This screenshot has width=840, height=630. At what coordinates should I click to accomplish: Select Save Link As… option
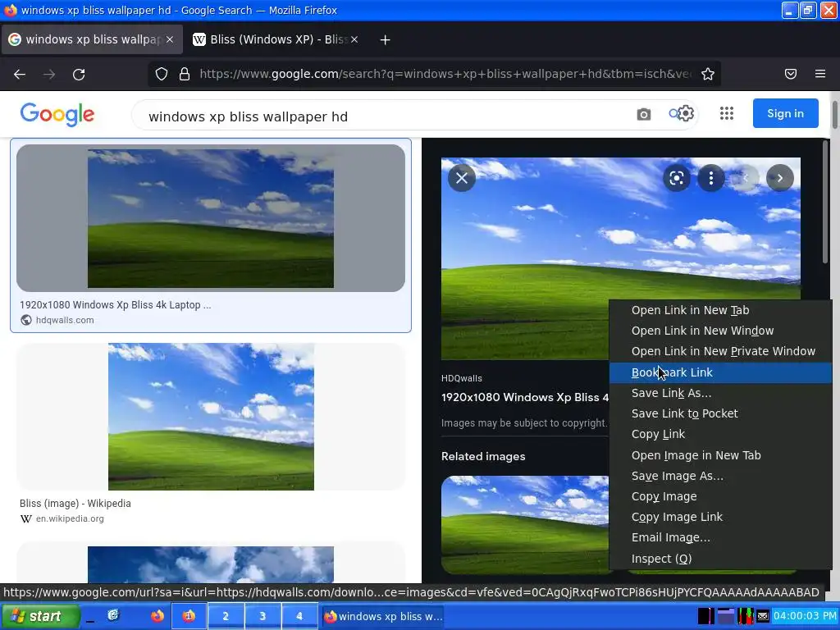click(x=720, y=393)
